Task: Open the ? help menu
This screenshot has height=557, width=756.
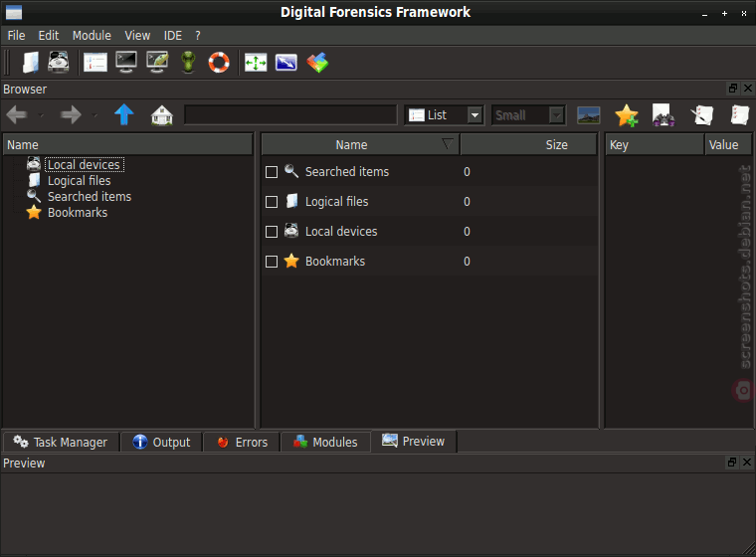Action: [198, 36]
